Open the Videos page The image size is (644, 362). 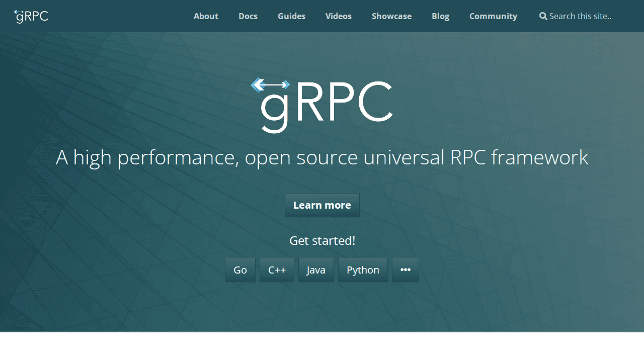tap(338, 16)
